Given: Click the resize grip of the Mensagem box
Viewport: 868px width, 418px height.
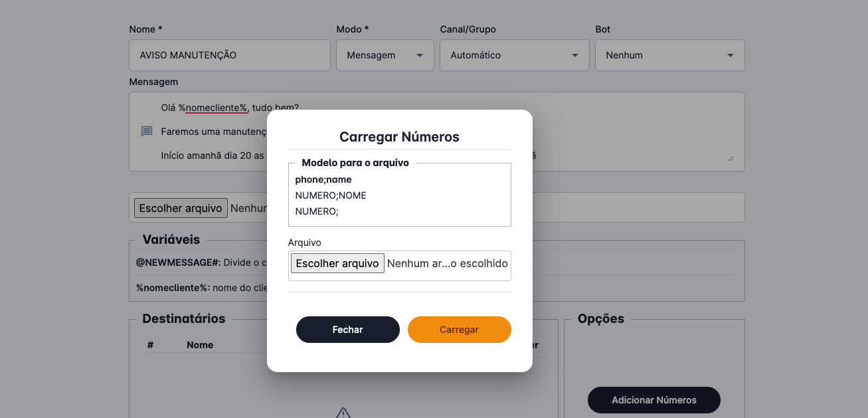Looking at the screenshot, I should [x=732, y=158].
